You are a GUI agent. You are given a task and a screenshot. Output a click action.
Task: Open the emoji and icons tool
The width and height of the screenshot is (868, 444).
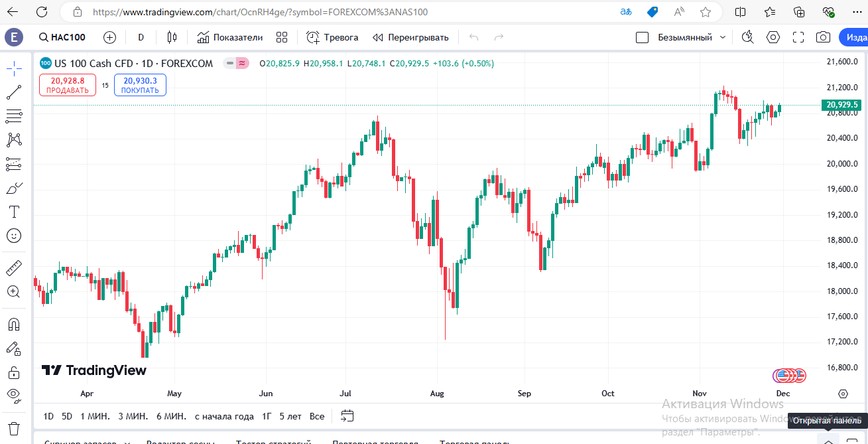pos(14,236)
